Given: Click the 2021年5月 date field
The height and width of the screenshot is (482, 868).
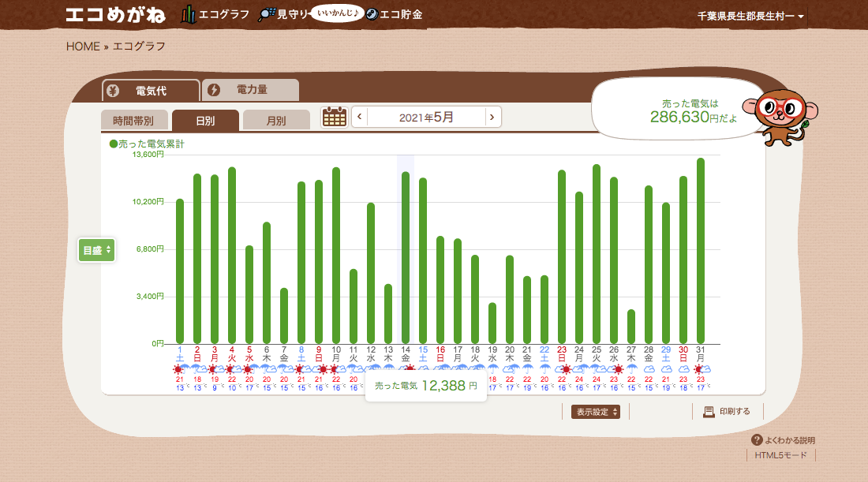Looking at the screenshot, I should click(x=426, y=117).
